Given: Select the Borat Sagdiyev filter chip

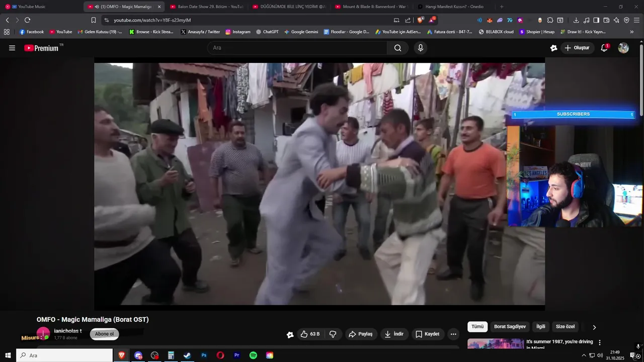Looking at the screenshot, I should (510, 327).
